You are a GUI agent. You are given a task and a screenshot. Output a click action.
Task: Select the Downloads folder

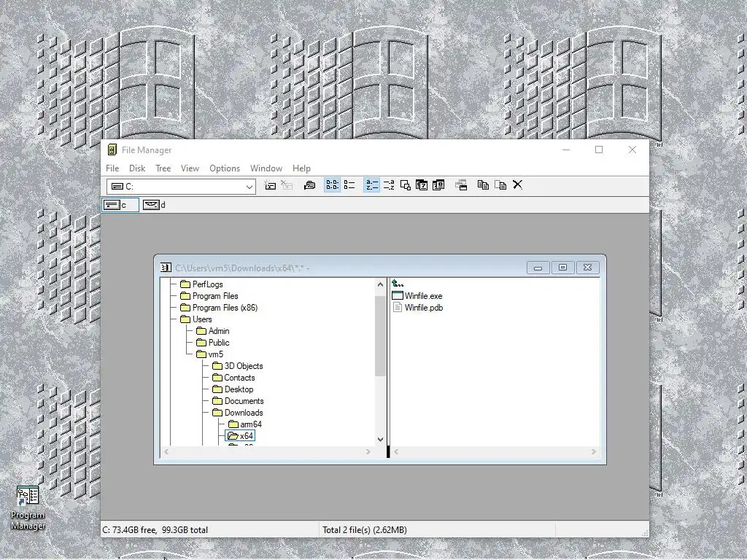[238, 413]
